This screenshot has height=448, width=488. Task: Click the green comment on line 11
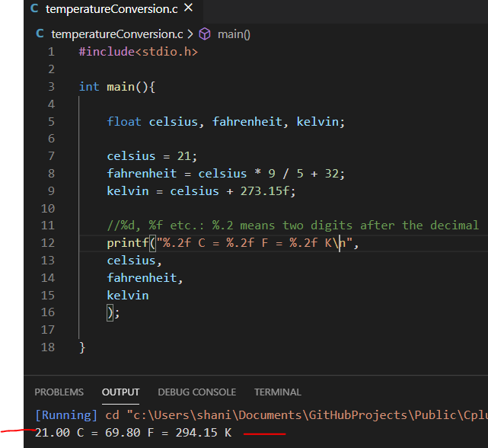pyautogui.click(x=292, y=225)
